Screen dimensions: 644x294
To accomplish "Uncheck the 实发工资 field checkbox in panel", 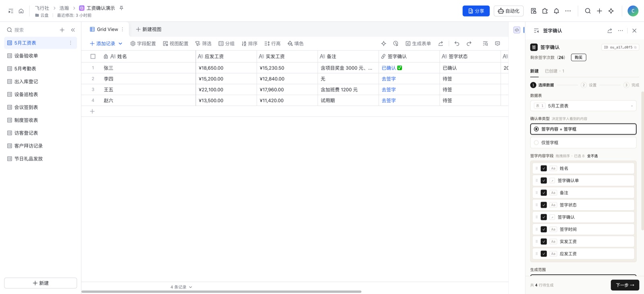I will tap(544, 242).
